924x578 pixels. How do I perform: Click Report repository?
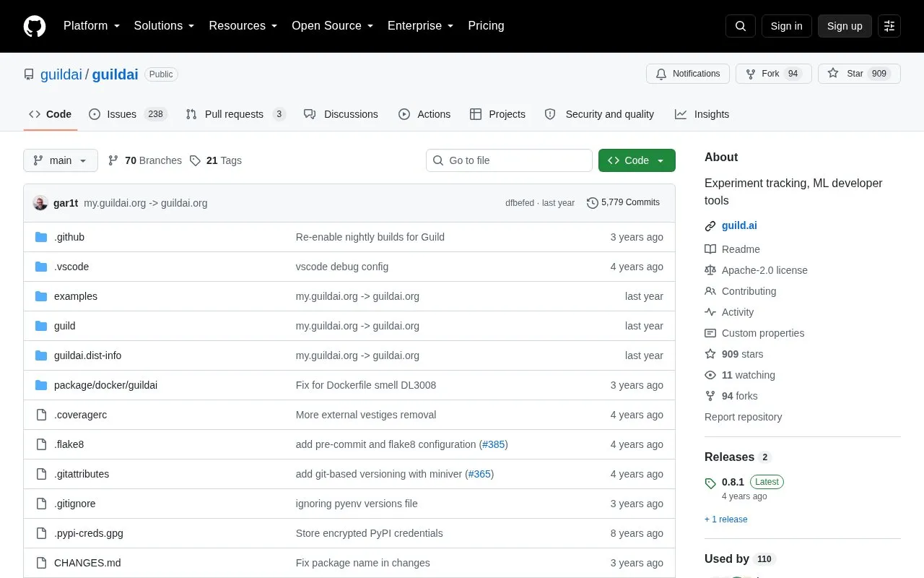pos(743,417)
